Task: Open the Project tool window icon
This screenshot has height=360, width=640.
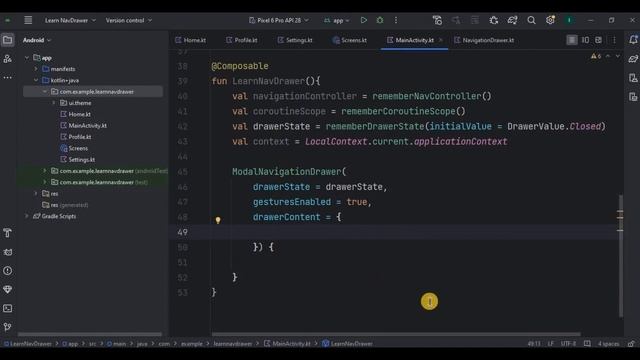Action: click(7, 40)
